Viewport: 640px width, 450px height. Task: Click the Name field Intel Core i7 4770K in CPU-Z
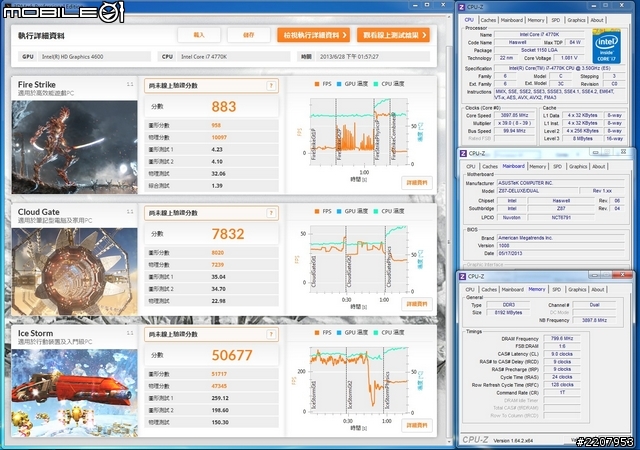[540, 35]
